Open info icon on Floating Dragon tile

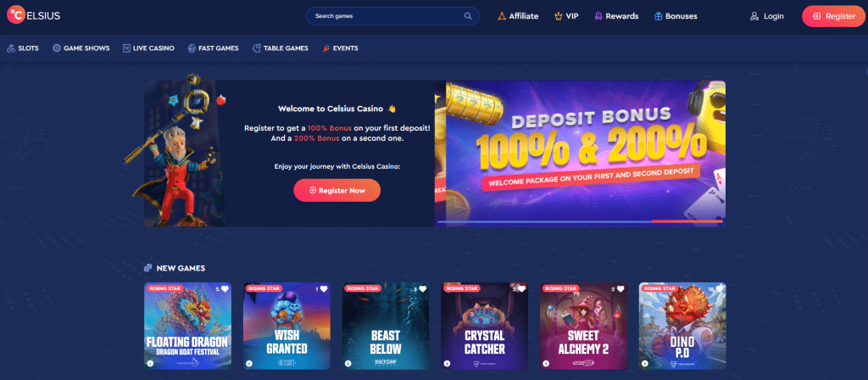click(x=150, y=363)
